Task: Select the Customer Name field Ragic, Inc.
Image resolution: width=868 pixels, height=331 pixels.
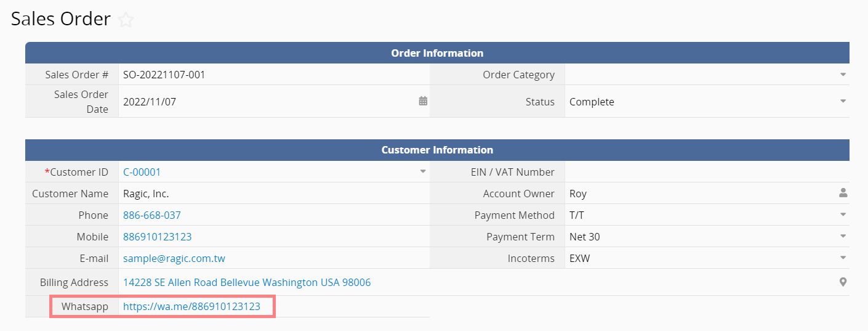Action: (x=146, y=194)
